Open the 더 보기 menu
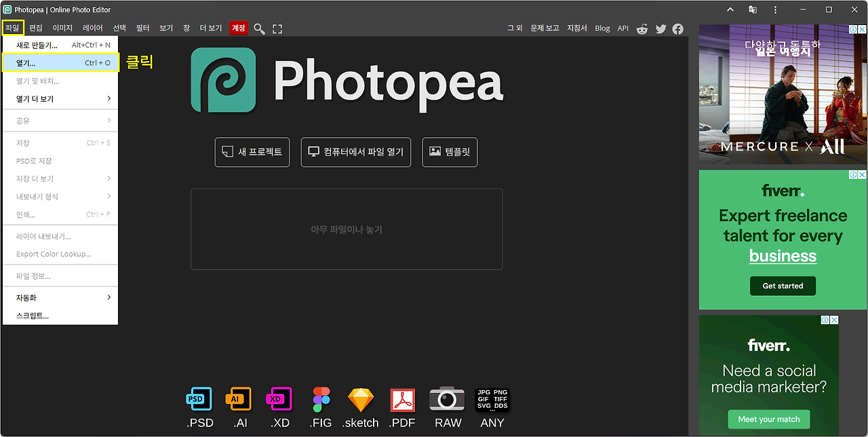The width and height of the screenshot is (868, 437). (x=211, y=28)
